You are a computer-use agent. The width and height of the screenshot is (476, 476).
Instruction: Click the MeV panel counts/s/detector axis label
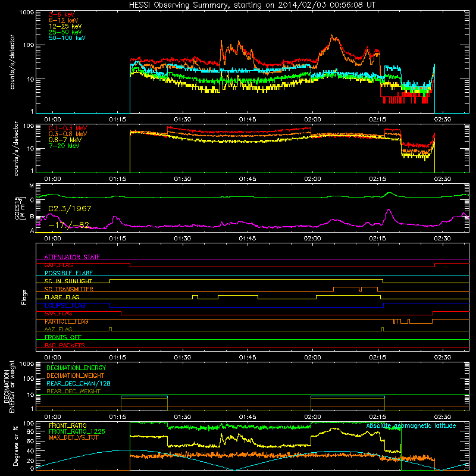[x=16, y=148]
